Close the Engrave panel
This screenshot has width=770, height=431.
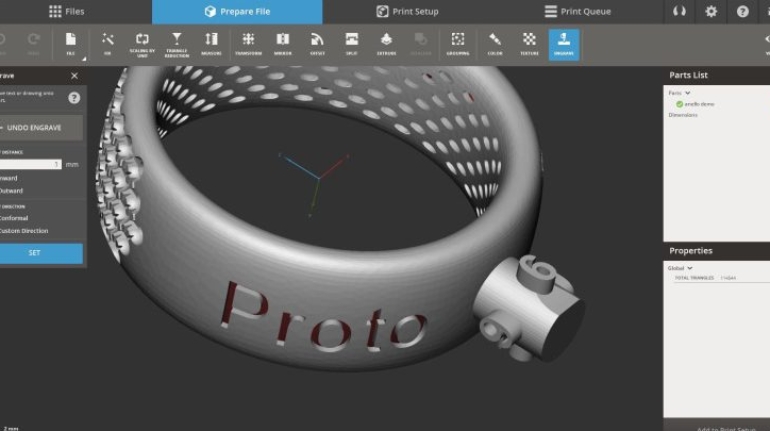pyautogui.click(x=74, y=76)
